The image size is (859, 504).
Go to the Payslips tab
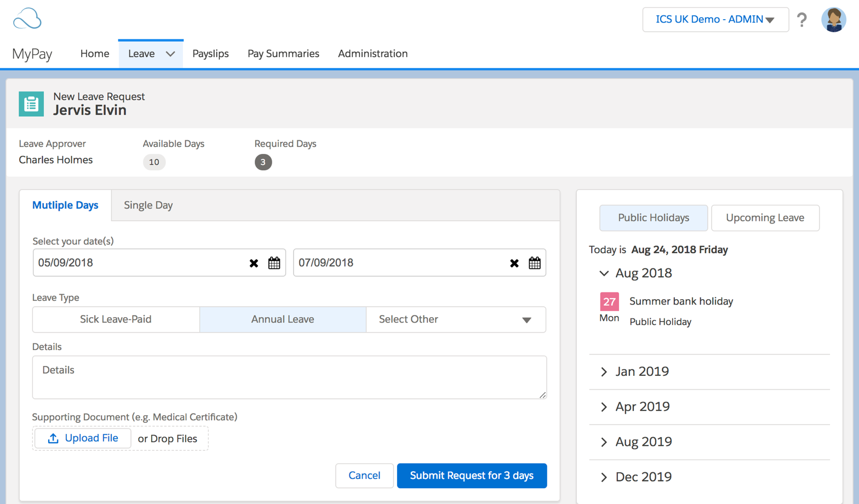pyautogui.click(x=210, y=54)
